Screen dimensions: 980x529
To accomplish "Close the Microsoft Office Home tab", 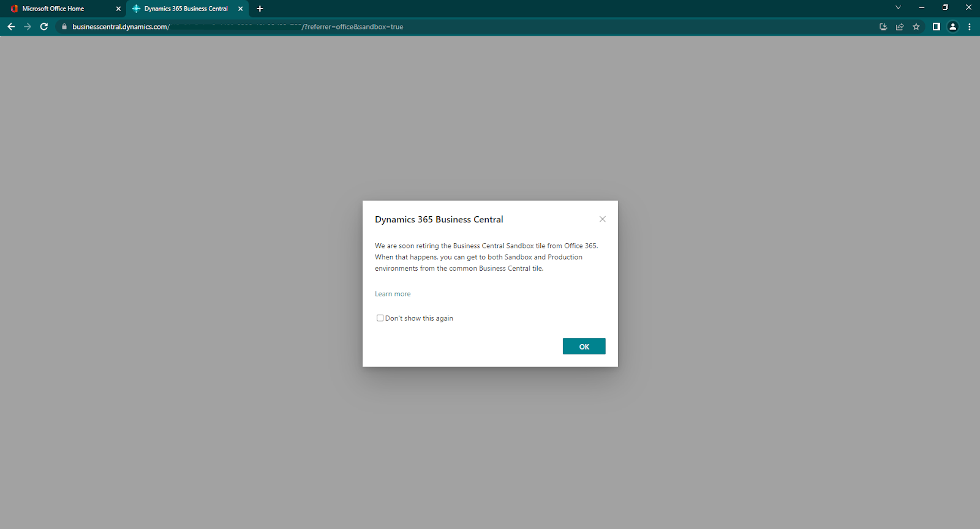I will coord(118,9).
